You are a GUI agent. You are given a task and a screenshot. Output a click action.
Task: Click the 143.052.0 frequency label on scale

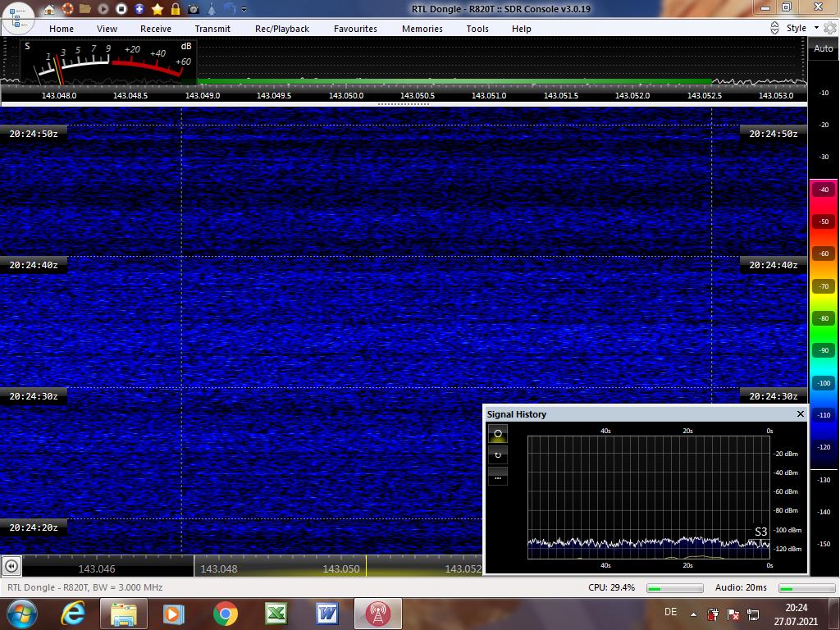(632, 95)
